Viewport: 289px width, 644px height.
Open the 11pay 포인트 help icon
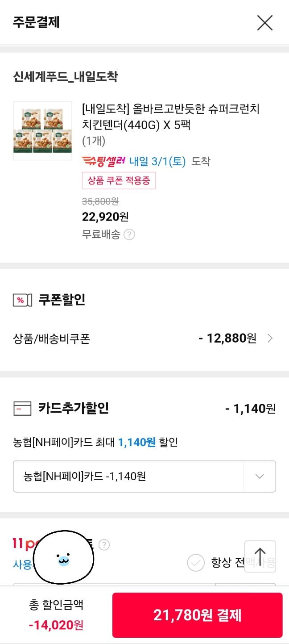click(104, 545)
